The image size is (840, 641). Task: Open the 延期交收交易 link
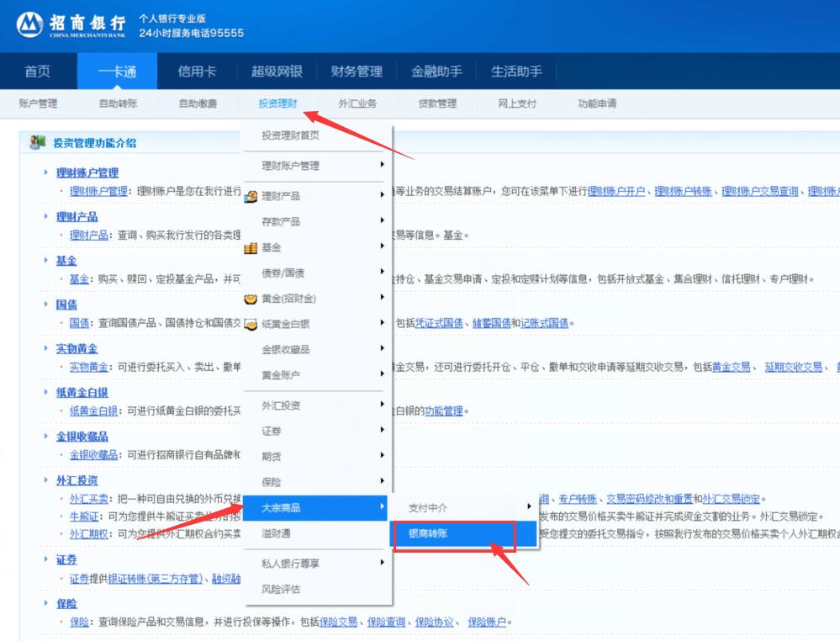(x=794, y=367)
